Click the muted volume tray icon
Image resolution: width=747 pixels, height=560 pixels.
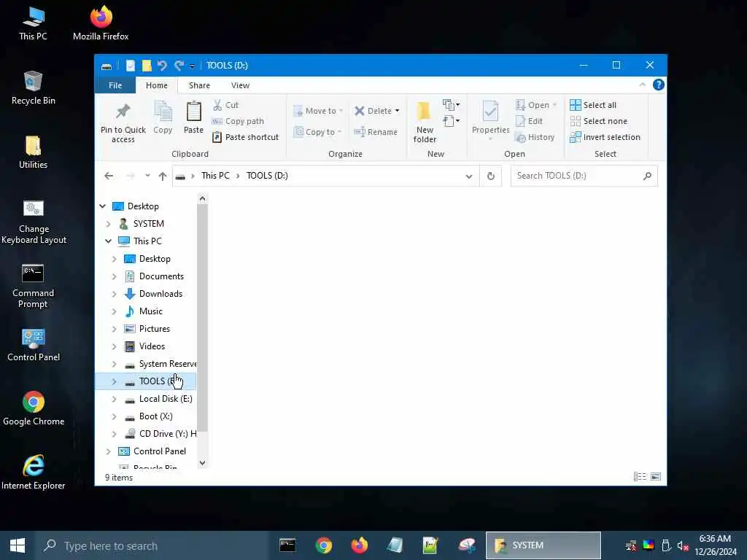(x=683, y=545)
